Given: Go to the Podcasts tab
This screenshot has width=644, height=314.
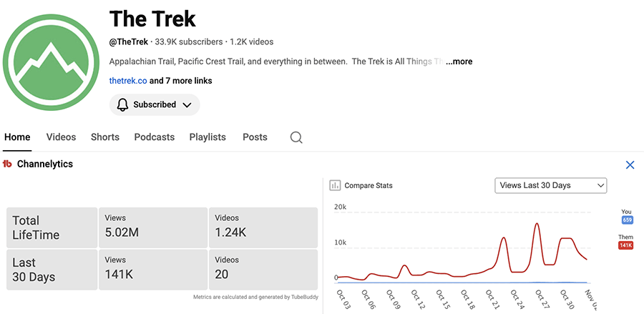Looking at the screenshot, I should click(154, 137).
